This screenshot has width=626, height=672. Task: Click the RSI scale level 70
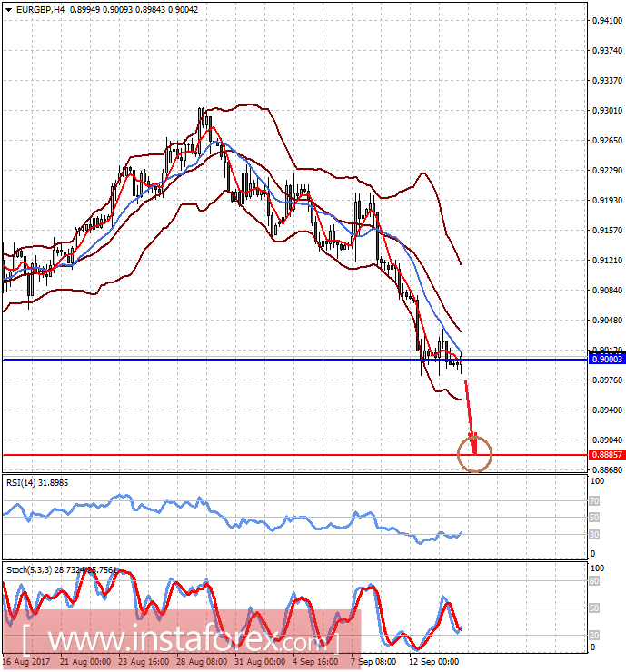coord(594,500)
